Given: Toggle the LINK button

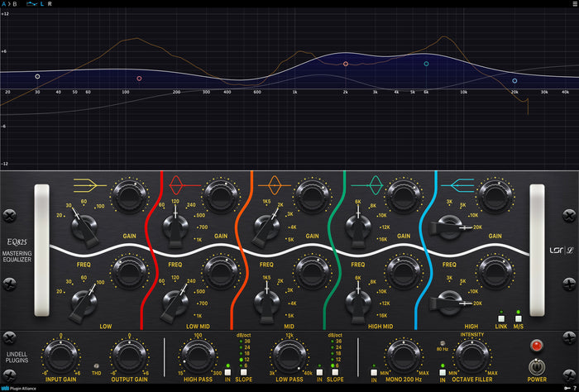Looking at the screenshot, I should point(501,318).
